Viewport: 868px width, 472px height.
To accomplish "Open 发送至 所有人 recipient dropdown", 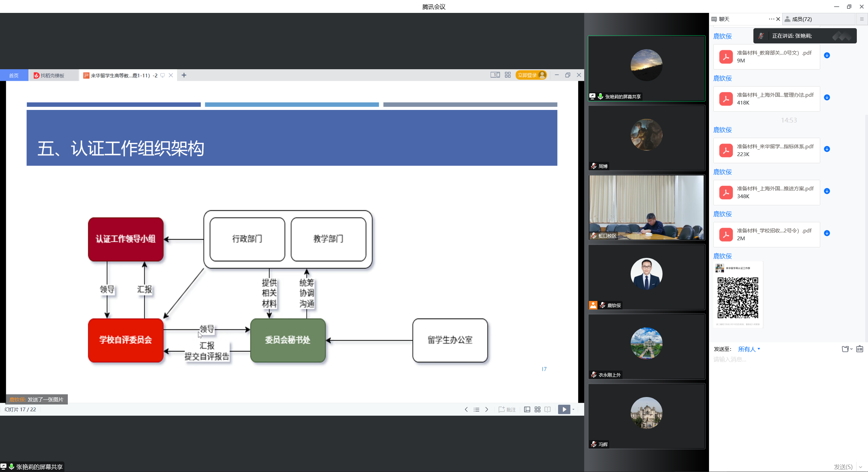I will pos(749,349).
